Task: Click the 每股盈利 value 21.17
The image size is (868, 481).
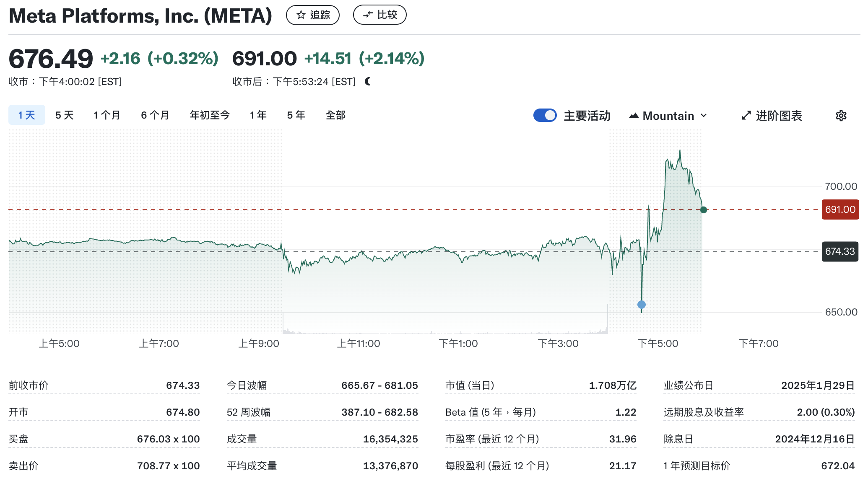Action: click(x=623, y=466)
